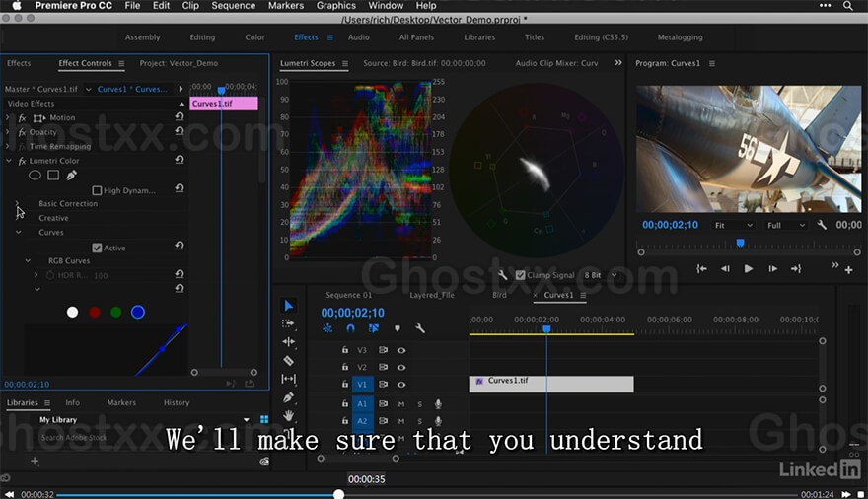Screen dimensions: 868x499
Task: Switch to the Color workspace
Action: pyautogui.click(x=254, y=37)
